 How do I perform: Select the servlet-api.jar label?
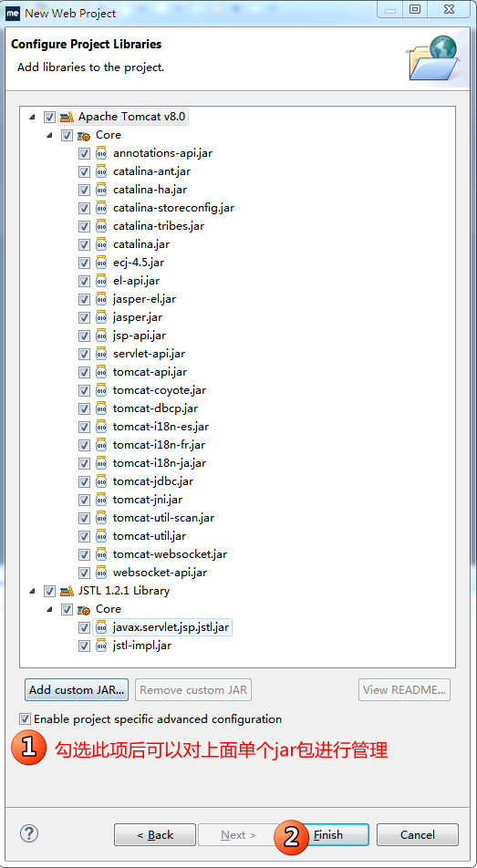tap(149, 354)
